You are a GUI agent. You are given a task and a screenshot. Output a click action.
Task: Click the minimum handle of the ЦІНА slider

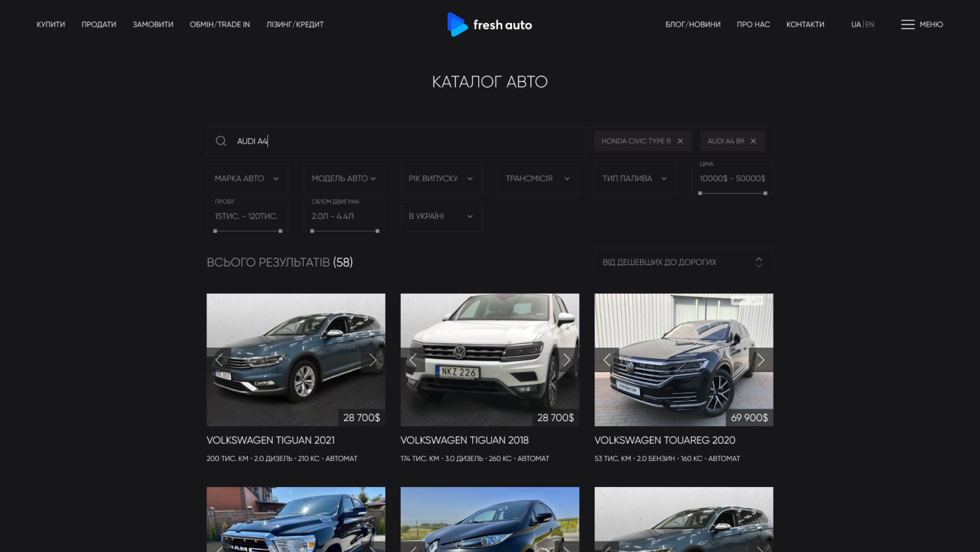point(700,193)
